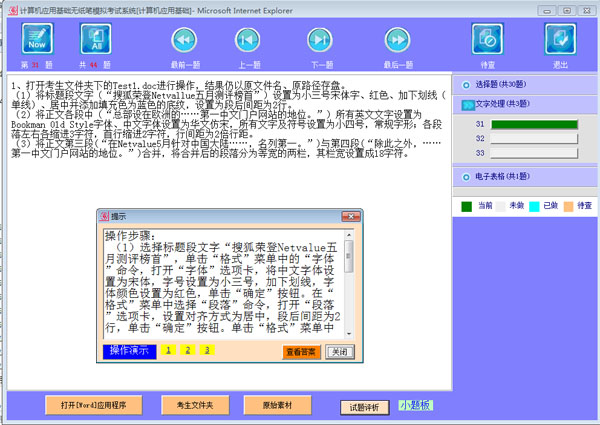Image resolution: width=600 pixels, height=425 pixels.
Task: Select question 31 progress bar
Action: point(534,124)
